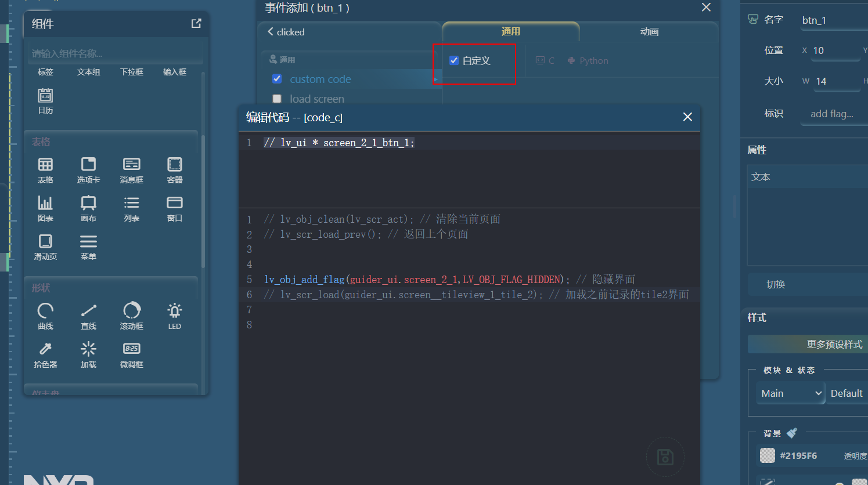Insert a 消息框 (message box) component

click(x=131, y=169)
